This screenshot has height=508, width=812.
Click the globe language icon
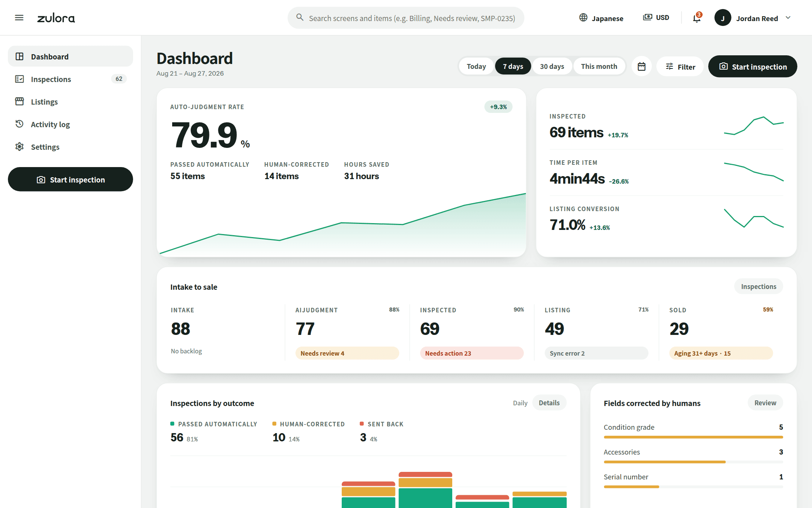point(583,18)
